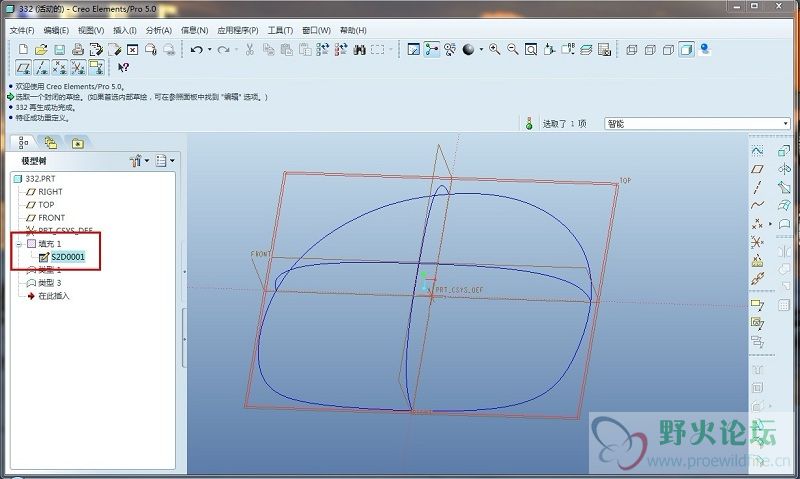
Task: Click the coordinate system tool
Action: tap(757, 242)
